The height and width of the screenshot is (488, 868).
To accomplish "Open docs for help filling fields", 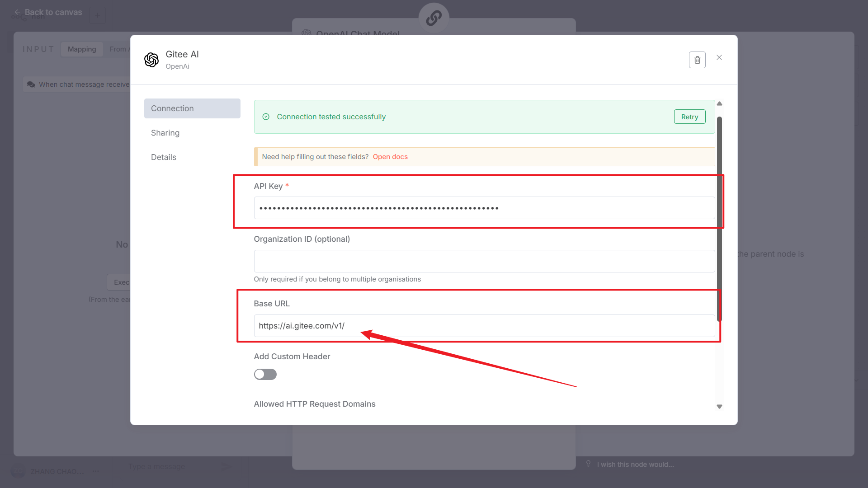I will pos(390,157).
